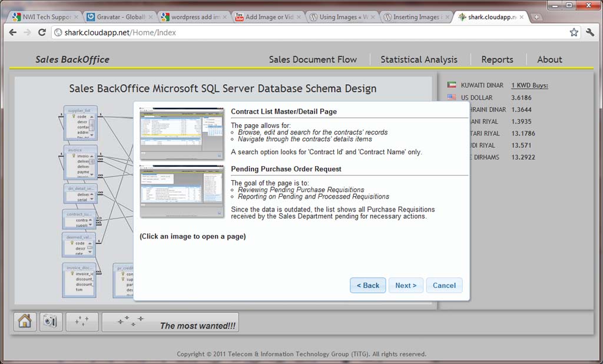The image size is (603, 364).
Task: Open a new browser tab
Action: tap(536, 17)
